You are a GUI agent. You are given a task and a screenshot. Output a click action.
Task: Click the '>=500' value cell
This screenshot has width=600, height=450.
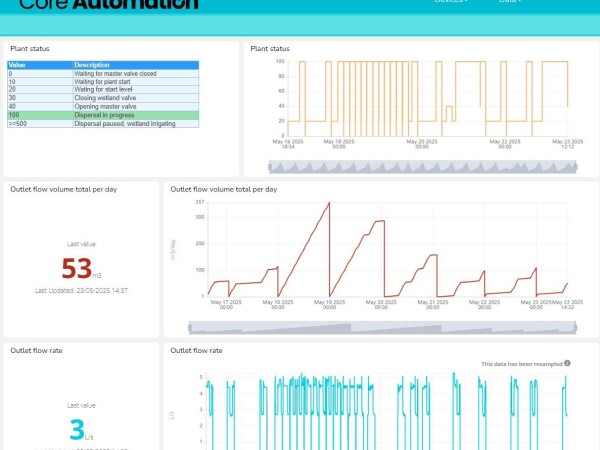click(x=40, y=124)
